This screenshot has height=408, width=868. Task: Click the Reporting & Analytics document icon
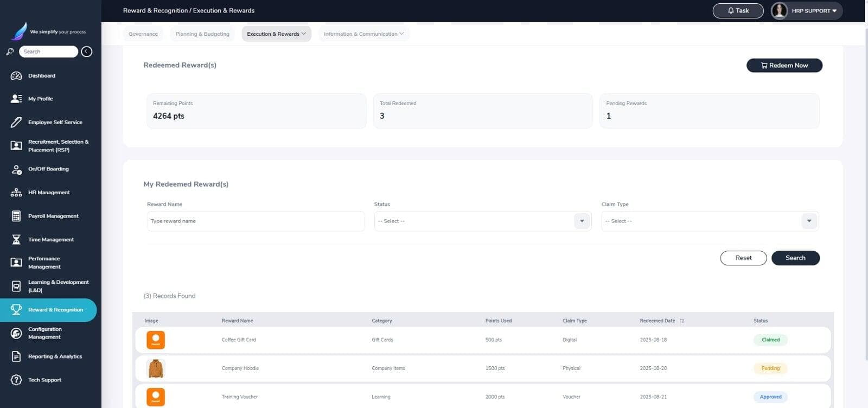click(16, 356)
